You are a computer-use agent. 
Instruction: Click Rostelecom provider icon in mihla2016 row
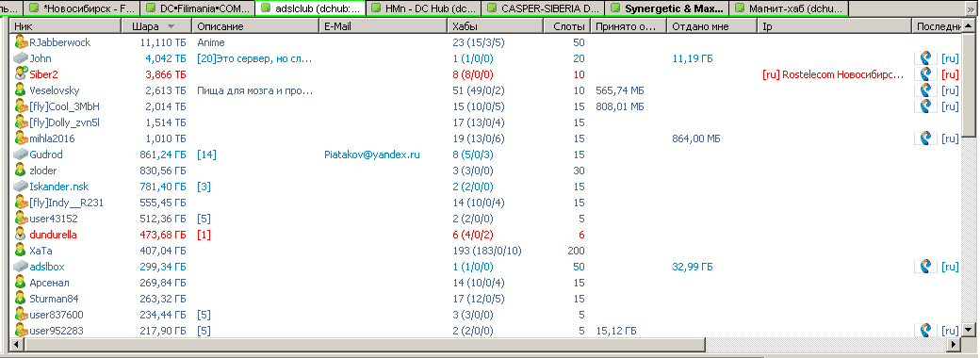pos(925,138)
